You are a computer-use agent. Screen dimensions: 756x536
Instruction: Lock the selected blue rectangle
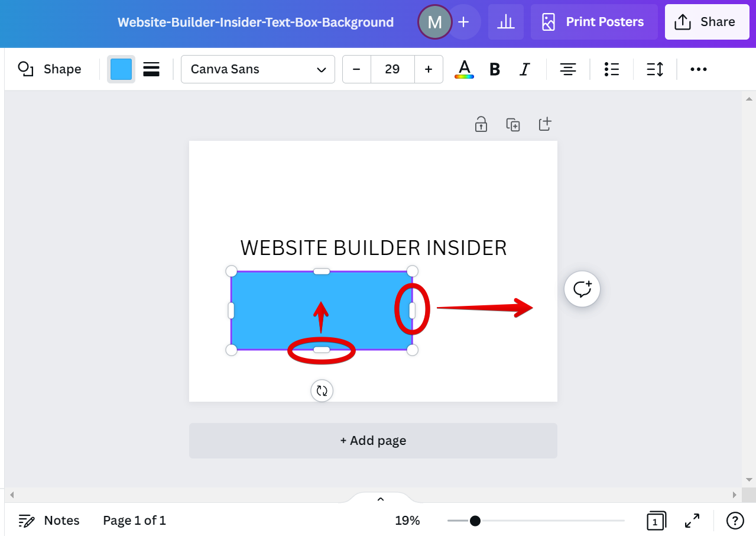(x=481, y=124)
